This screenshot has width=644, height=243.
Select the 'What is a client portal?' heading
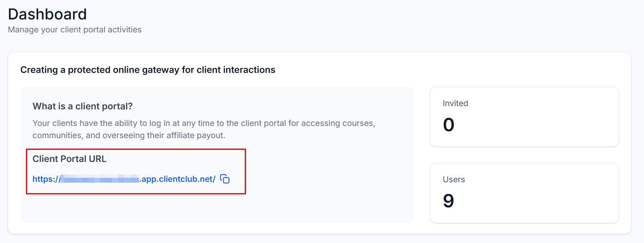point(83,106)
